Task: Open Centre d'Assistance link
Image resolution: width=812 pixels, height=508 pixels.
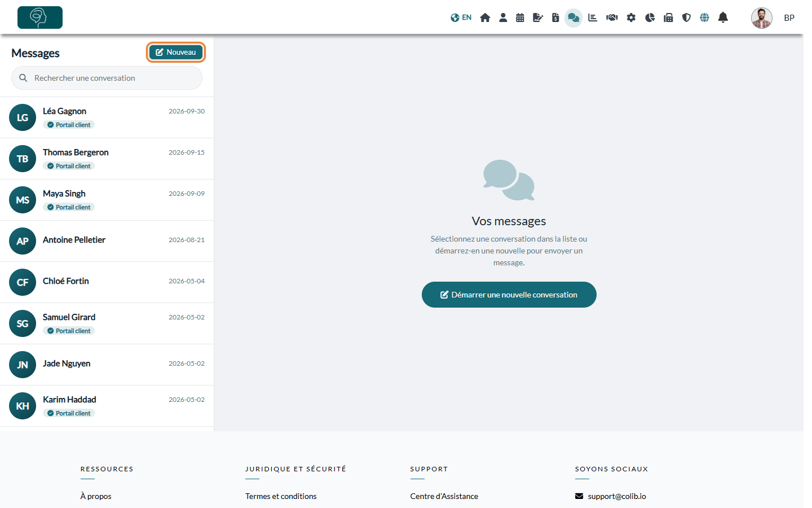Action: 444,496
